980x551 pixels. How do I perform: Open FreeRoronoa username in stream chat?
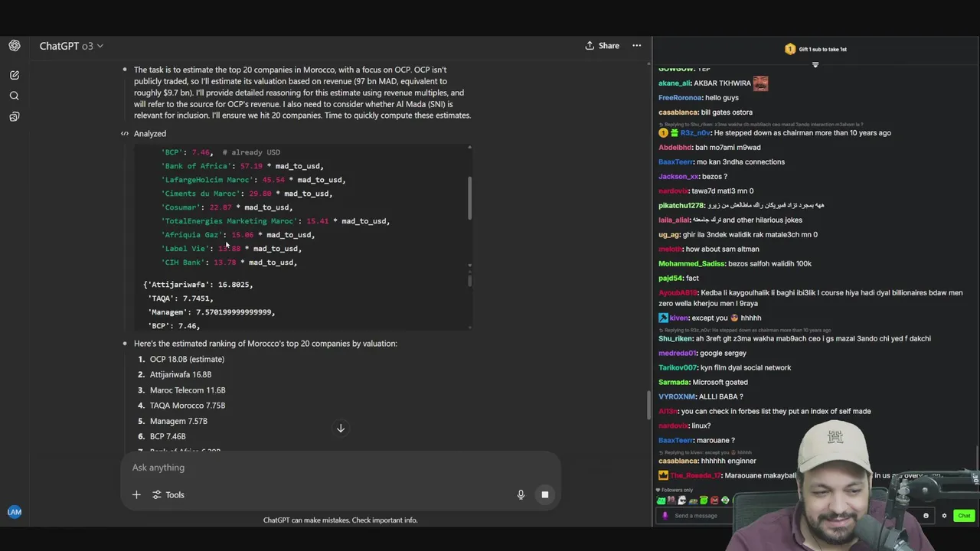680,98
